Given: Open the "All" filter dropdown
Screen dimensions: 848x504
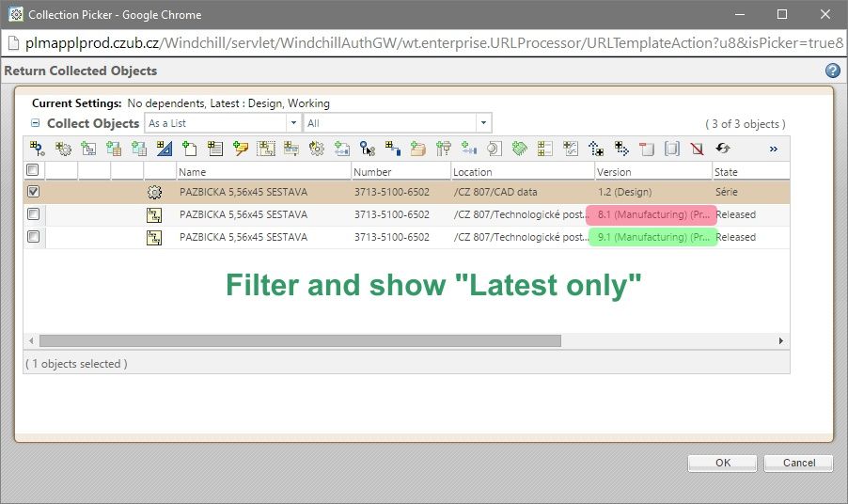Looking at the screenshot, I should click(x=483, y=123).
